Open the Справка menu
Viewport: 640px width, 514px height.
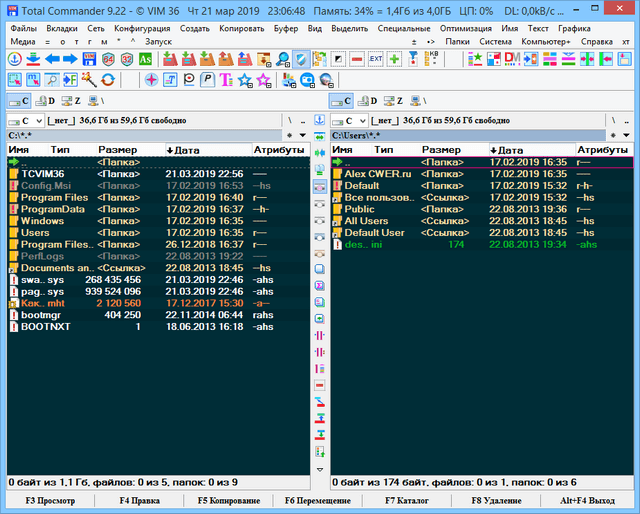(x=598, y=42)
